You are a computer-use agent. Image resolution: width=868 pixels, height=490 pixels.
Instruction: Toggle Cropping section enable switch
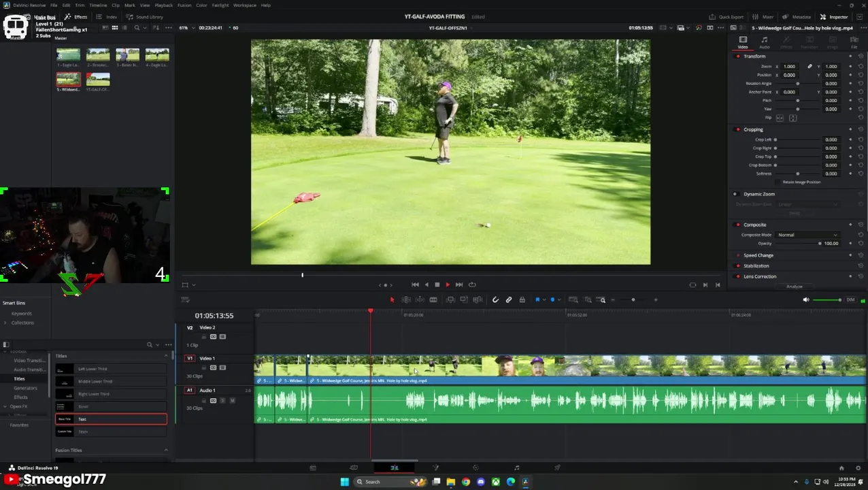(738, 129)
